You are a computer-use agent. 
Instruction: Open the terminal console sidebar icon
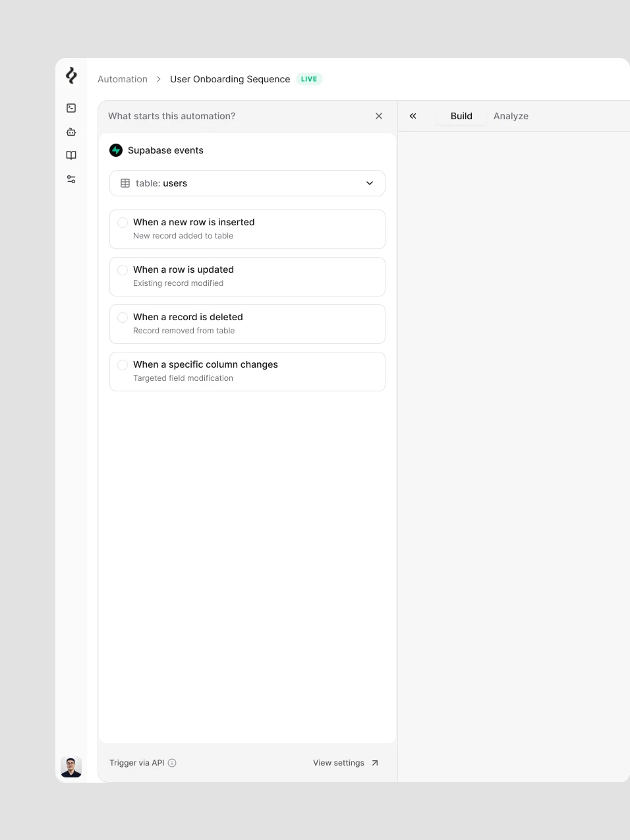(71, 108)
